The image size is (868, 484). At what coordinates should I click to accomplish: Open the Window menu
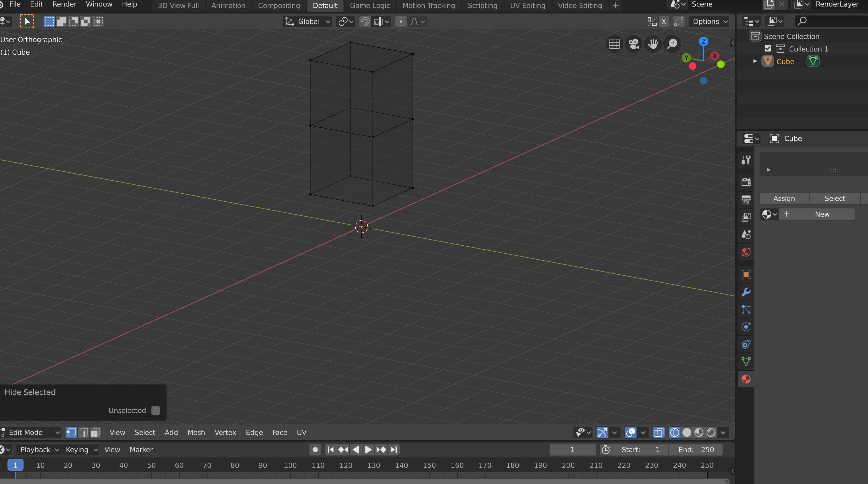pyautogui.click(x=99, y=4)
